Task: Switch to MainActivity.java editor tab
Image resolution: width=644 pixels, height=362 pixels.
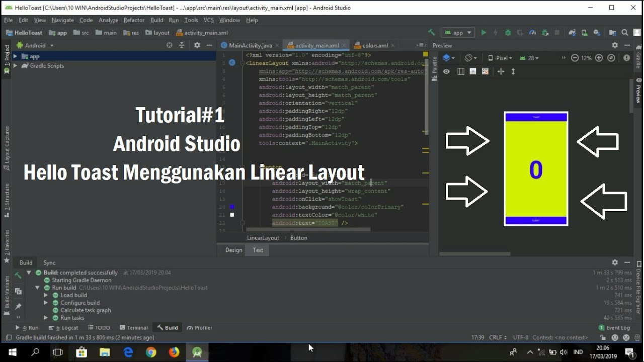Action: (x=250, y=45)
